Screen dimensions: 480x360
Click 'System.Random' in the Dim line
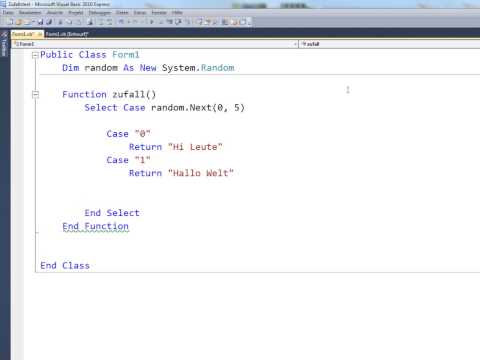[x=198, y=68]
